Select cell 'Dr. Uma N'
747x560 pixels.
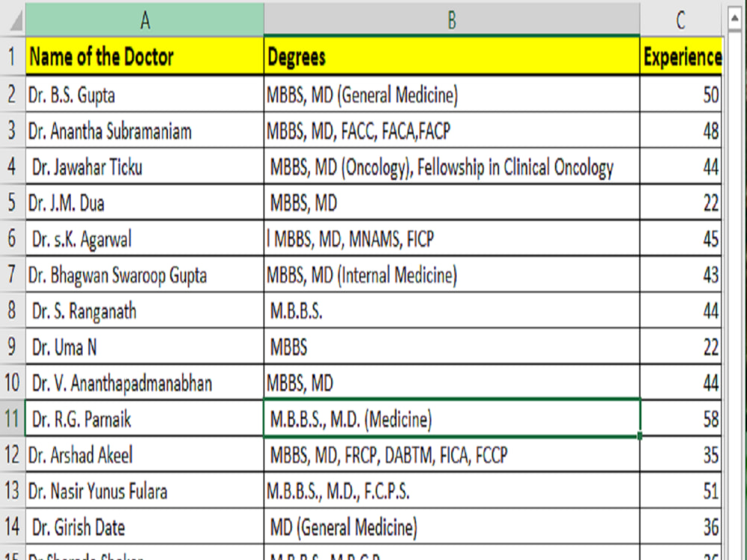145,346
